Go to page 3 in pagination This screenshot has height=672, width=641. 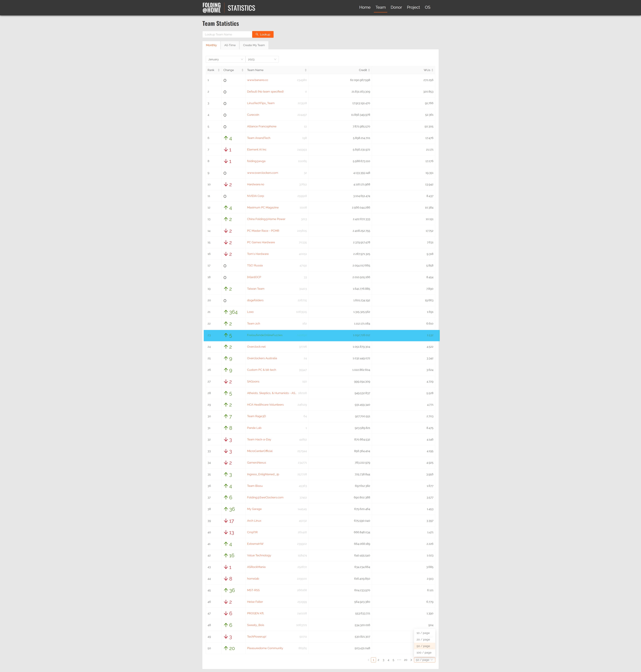(383, 660)
